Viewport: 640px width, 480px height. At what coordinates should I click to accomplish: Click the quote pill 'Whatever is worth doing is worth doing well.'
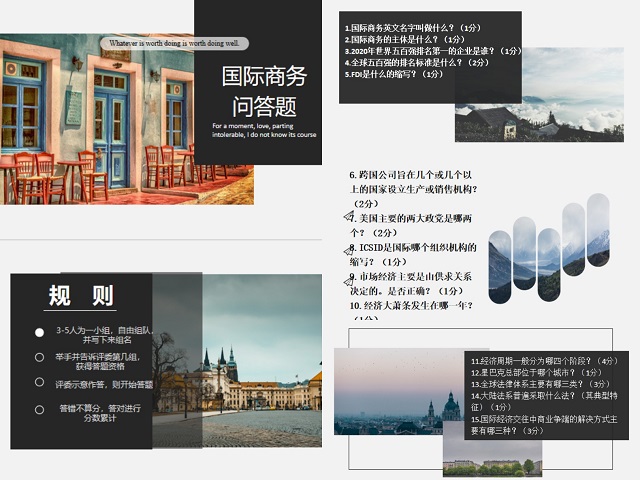point(174,43)
